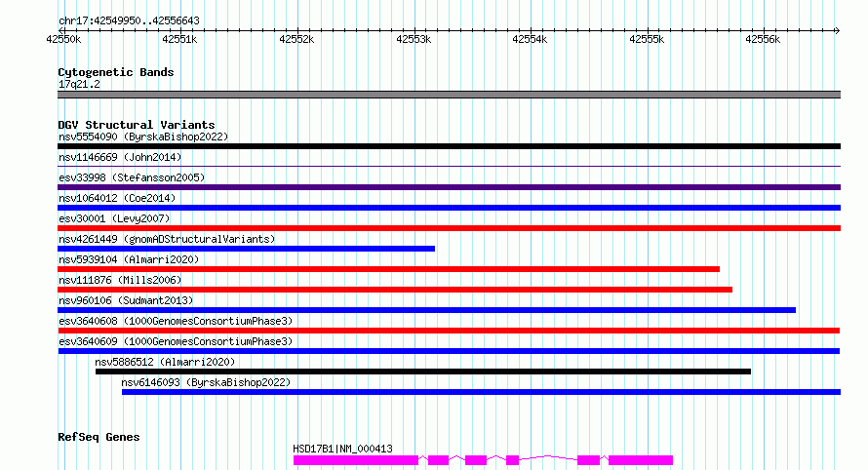Click the 42553k ruler tick label
This screenshot has width=868, height=470.
(414, 39)
